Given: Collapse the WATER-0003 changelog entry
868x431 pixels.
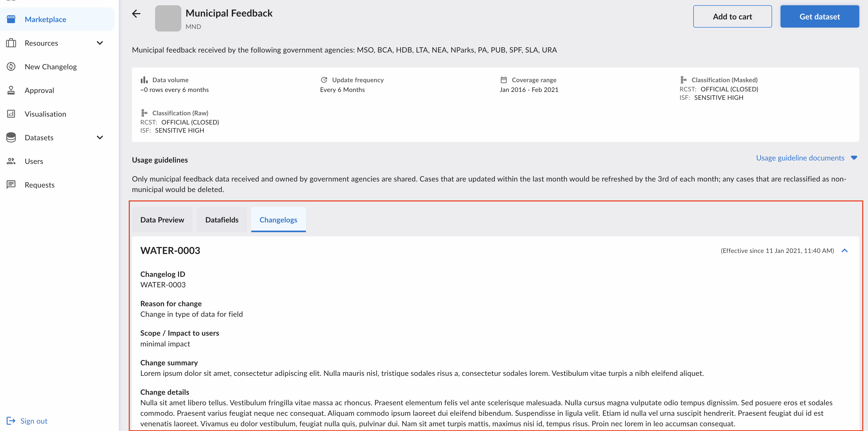Looking at the screenshot, I should point(844,251).
